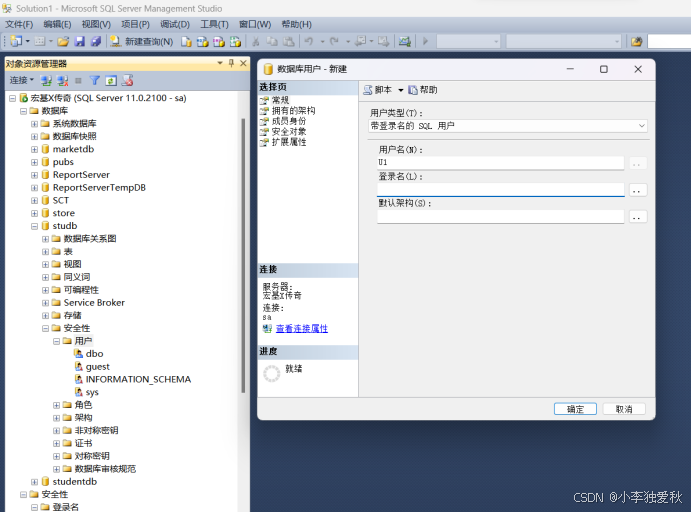The image size is (692, 512).
Task: Open the 编辑(E) menu
Action: click(57, 24)
